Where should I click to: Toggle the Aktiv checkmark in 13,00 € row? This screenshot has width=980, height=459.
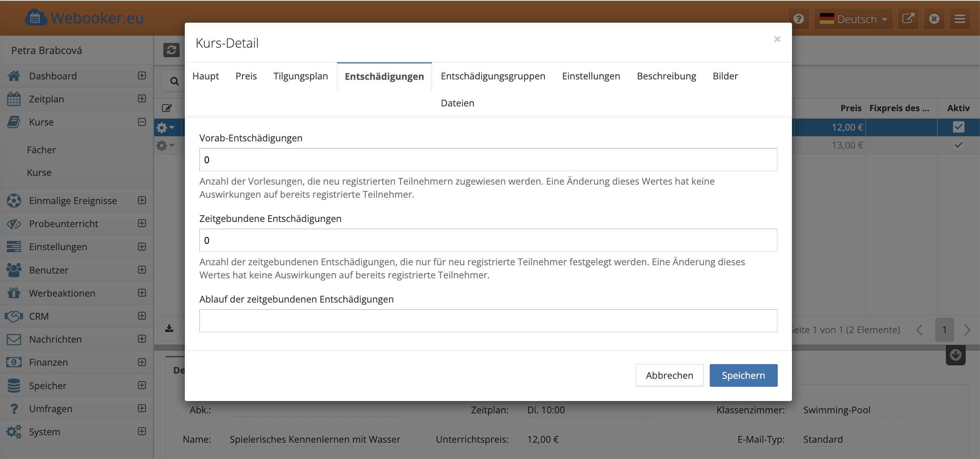tap(958, 145)
